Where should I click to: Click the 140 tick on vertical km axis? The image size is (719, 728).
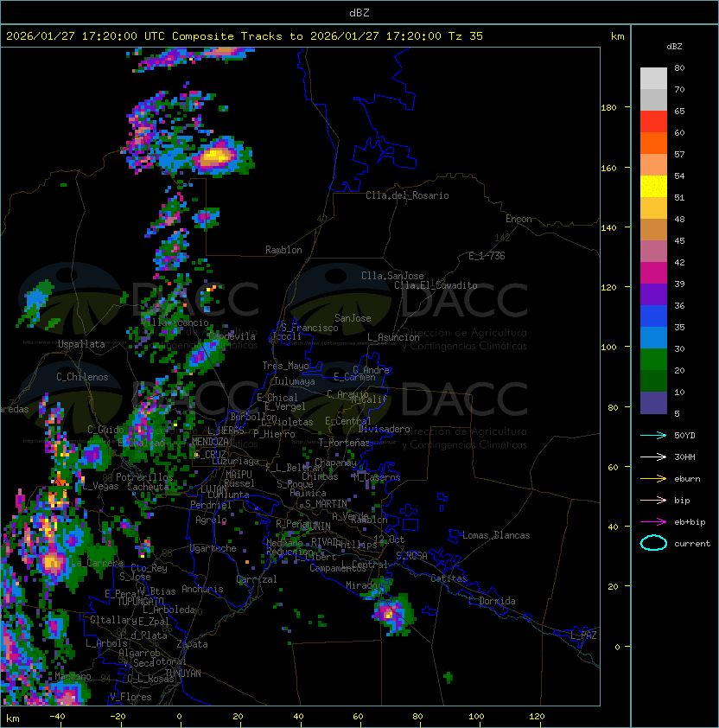click(608, 227)
